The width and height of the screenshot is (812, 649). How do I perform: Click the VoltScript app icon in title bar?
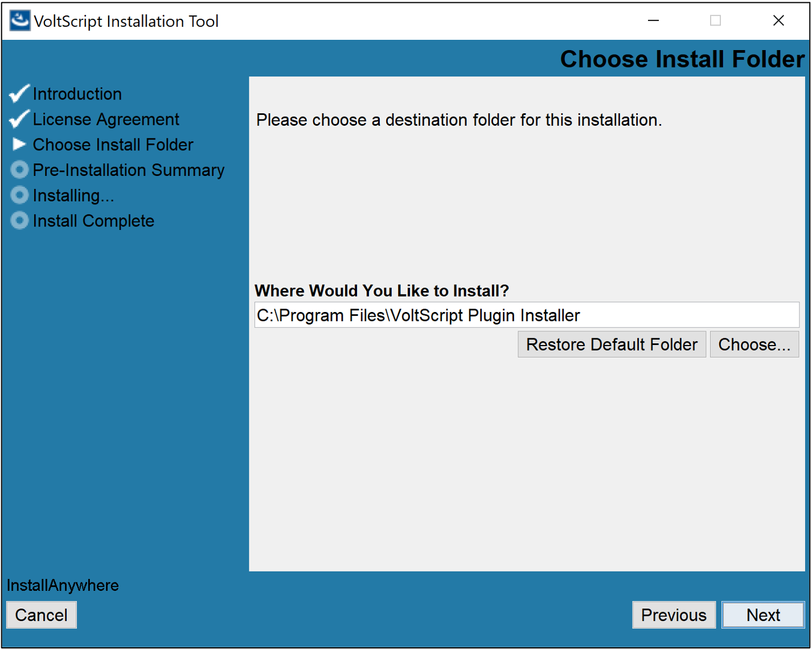[20, 20]
